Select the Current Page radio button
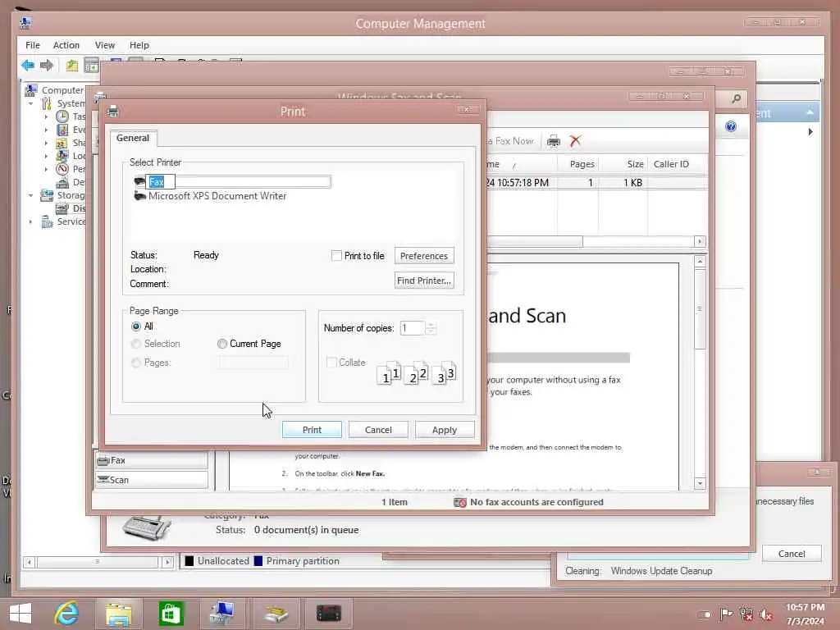The width and height of the screenshot is (840, 630). click(x=222, y=344)
